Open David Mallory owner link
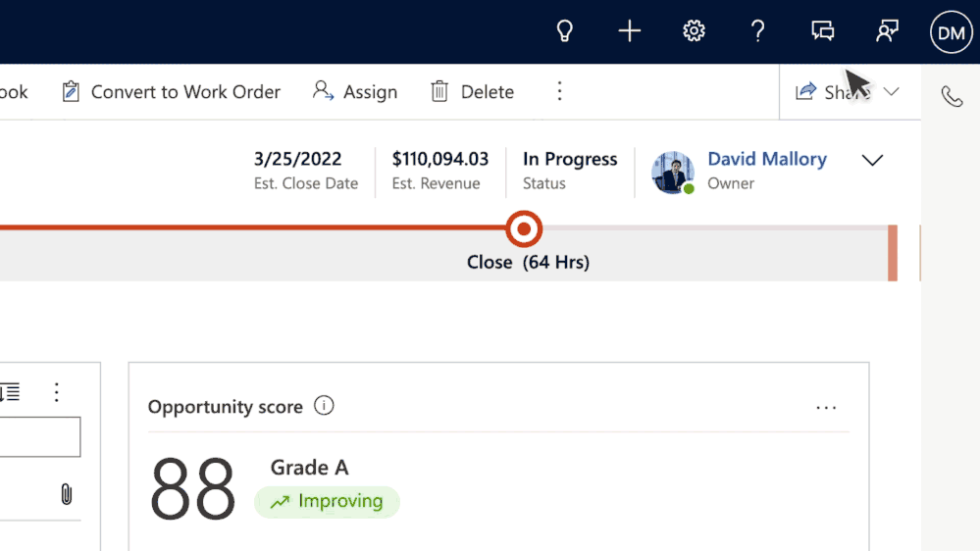Image resolution: width=980 pixels, height=551 pixels. [767, 159]
